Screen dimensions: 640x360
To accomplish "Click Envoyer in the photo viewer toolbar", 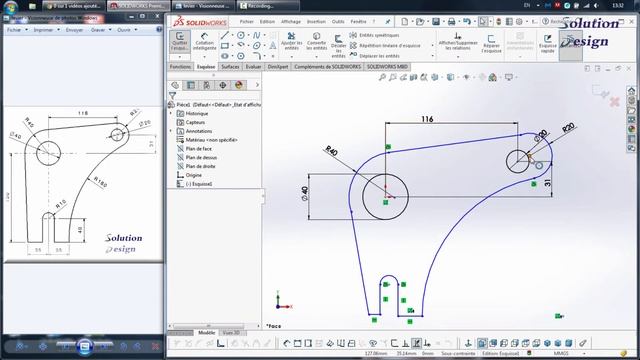I will pos(74,30).
